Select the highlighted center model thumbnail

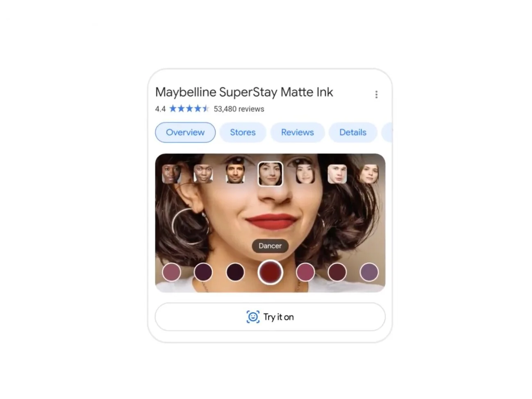click(x=270, y=174)
